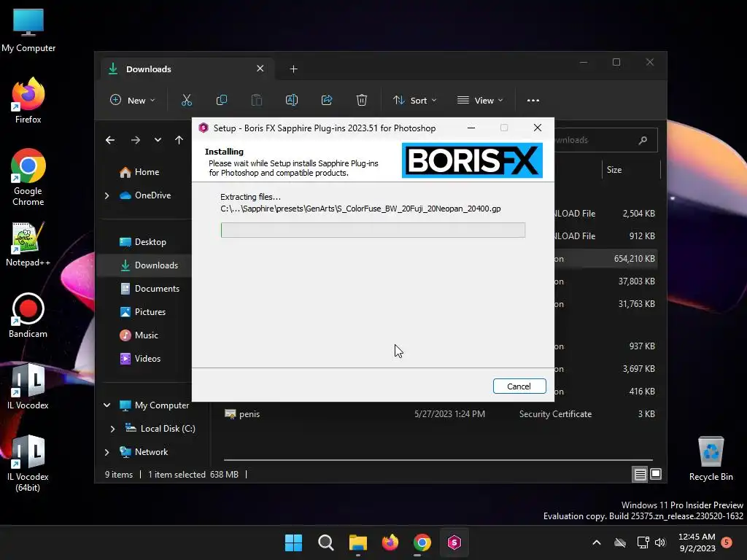Minimize the Boris FX Setup window
The image size is (747, 560).
tap(471, 128)
